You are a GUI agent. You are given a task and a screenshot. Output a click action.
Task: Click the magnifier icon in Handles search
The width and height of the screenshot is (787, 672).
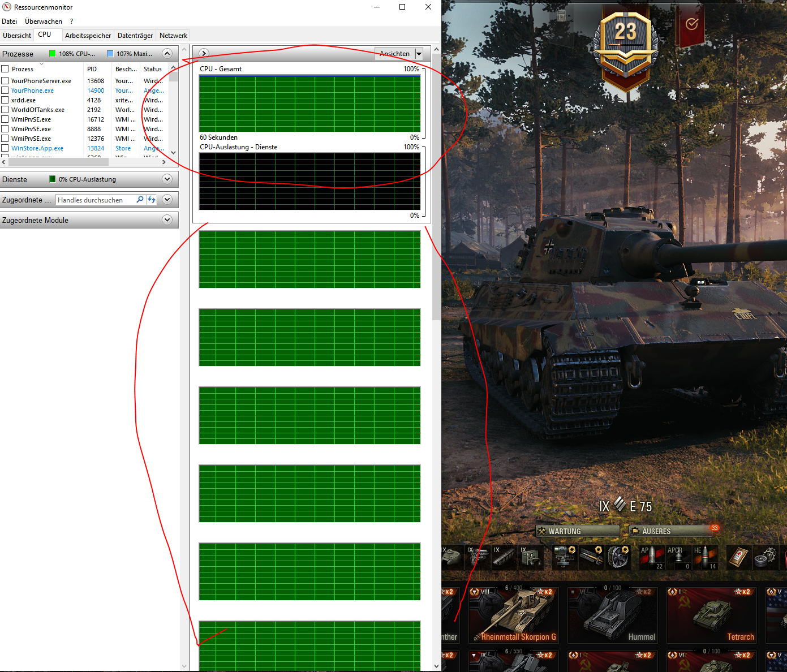[140, 200]
